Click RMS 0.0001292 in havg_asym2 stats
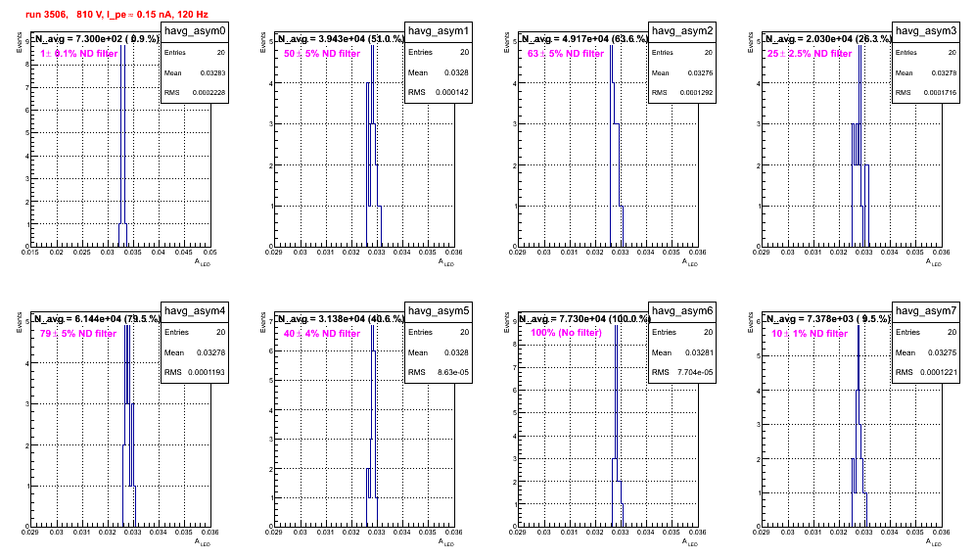 click(682, 93)
